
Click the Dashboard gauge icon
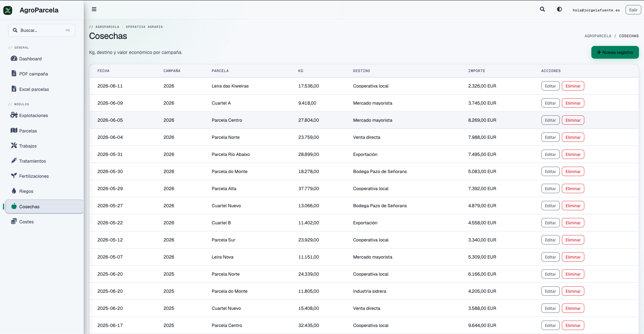(14, 58)
